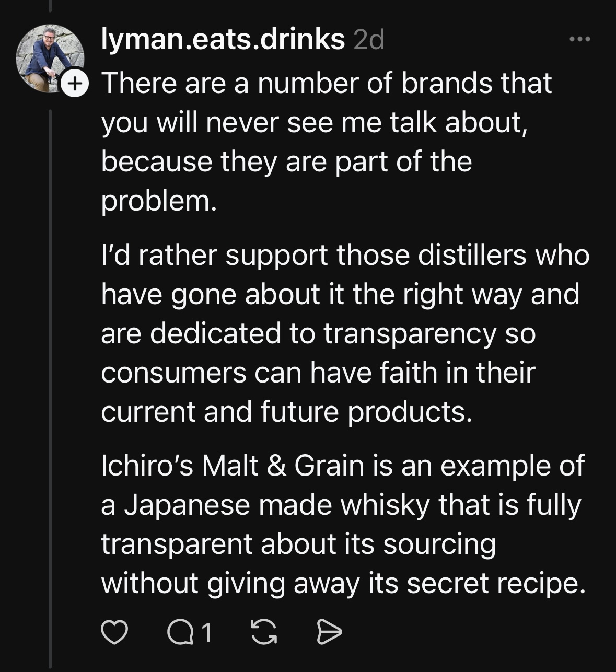
Task: Click the 2d timestamp
Action: point(369,40)
